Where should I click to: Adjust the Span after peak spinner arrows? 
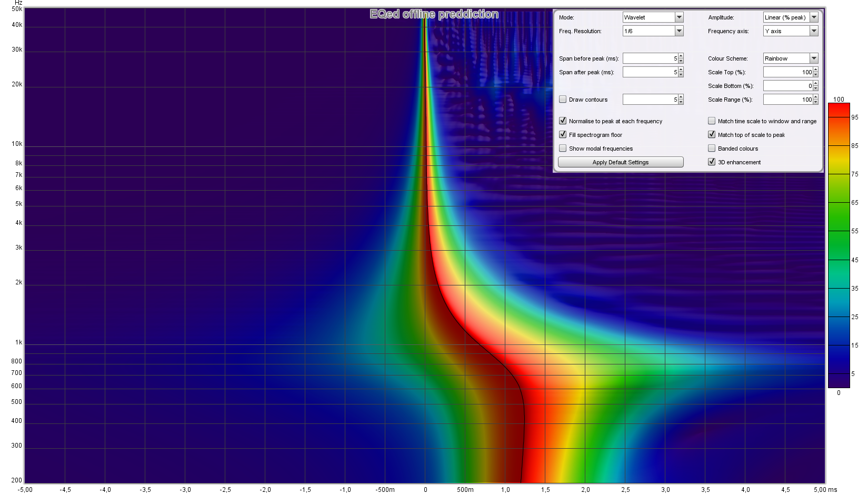tap(681, 72)
